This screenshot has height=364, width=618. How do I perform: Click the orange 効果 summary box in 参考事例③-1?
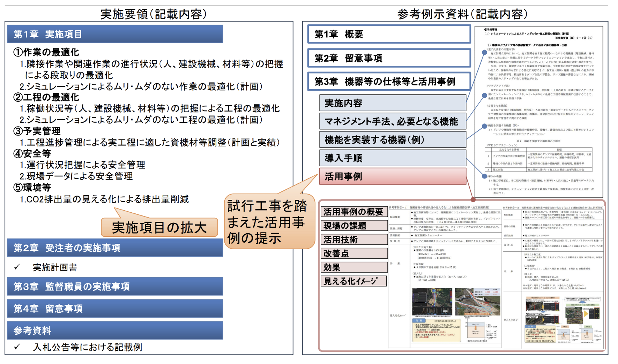437,330
